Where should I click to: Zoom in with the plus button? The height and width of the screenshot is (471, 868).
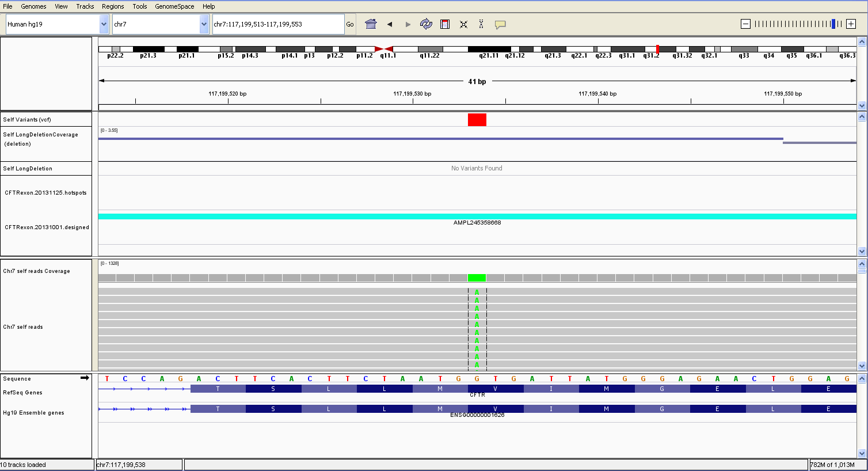851,24
